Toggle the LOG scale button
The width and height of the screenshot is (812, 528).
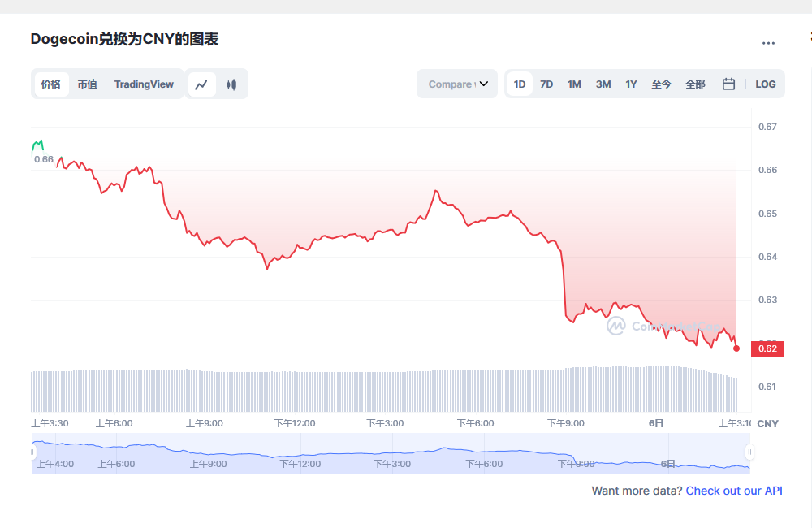click(x=766, y=84)
